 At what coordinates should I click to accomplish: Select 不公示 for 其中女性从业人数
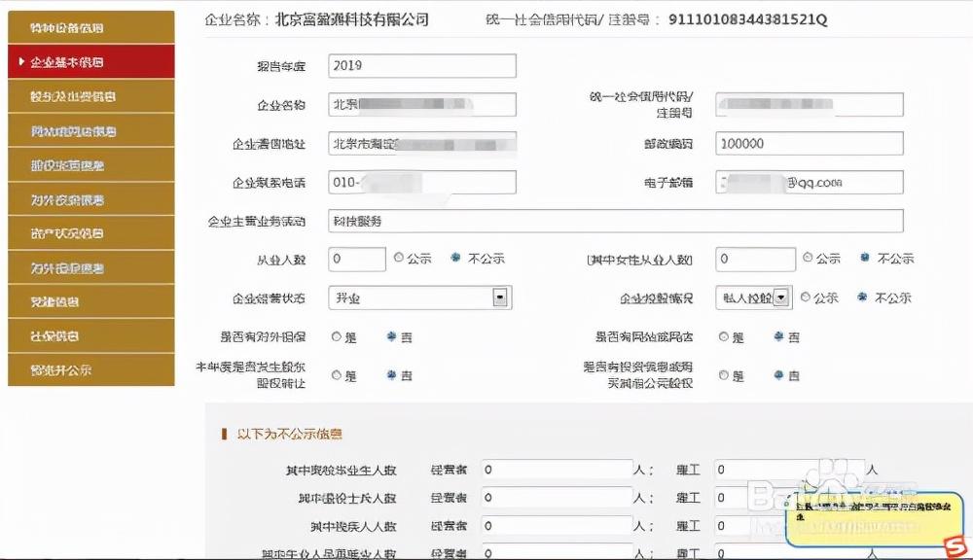pos(865,258)
